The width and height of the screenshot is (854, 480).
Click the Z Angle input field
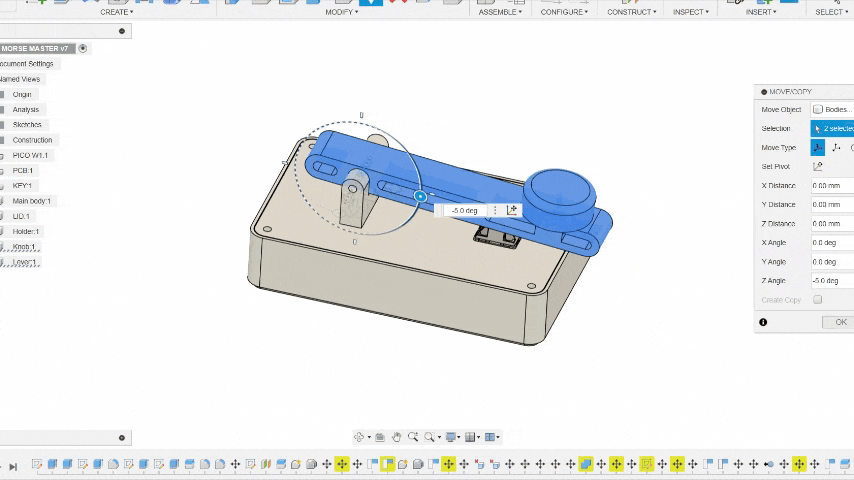[x=832, y=281]
